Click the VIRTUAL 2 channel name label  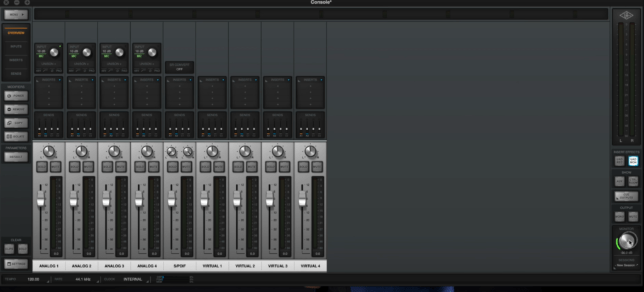tap(245, 266)
